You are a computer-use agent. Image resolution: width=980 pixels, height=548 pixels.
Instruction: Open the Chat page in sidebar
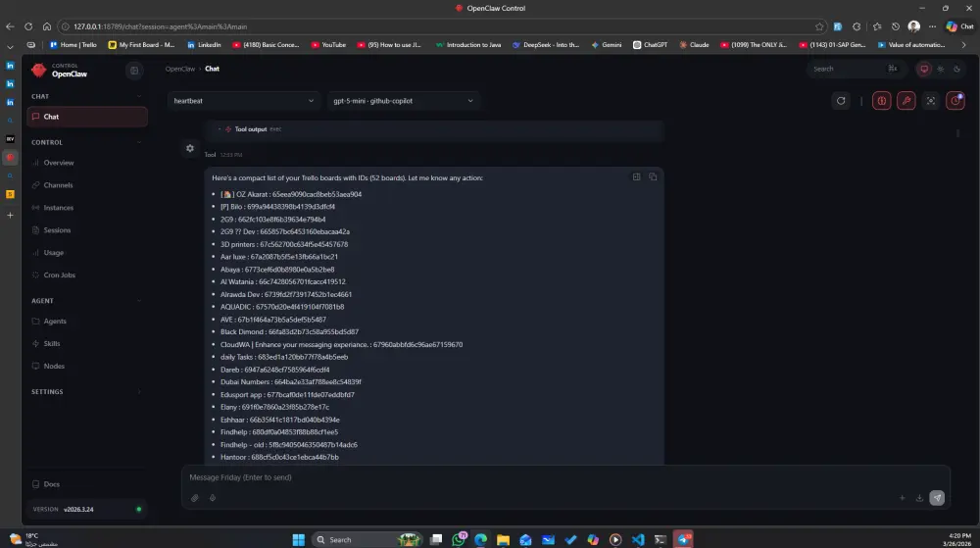pyautogui.click(x=87, y=117)
